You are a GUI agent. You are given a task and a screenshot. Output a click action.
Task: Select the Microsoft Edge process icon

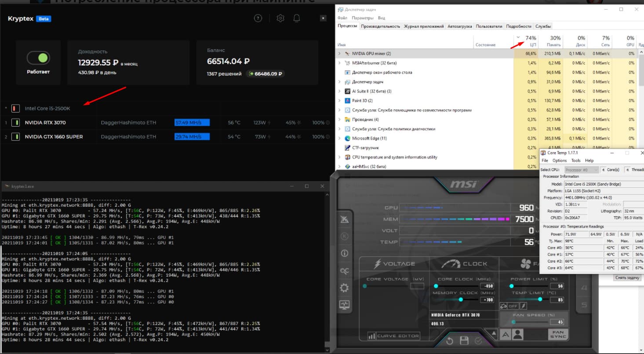[x=347, y=138]
